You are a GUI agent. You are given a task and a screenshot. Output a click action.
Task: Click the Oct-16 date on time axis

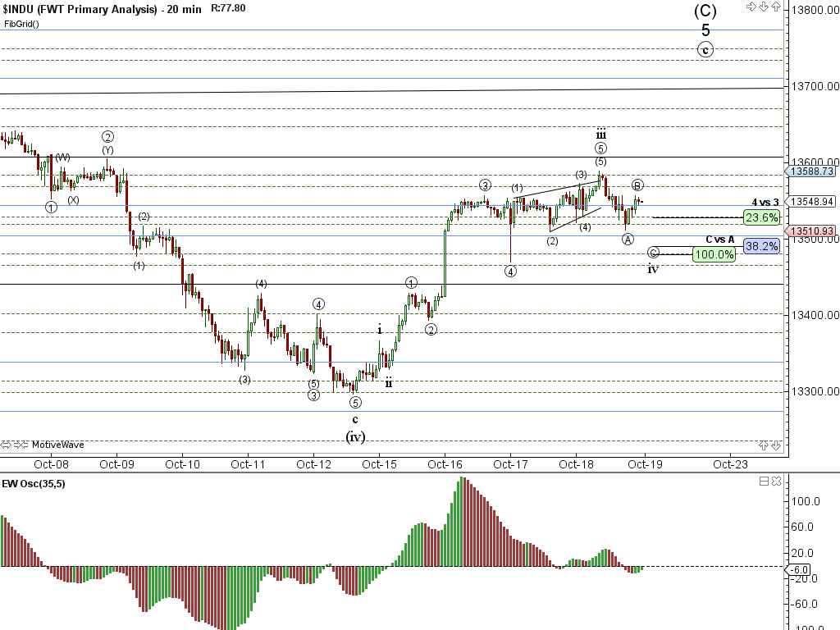click(x=445, y=463)
